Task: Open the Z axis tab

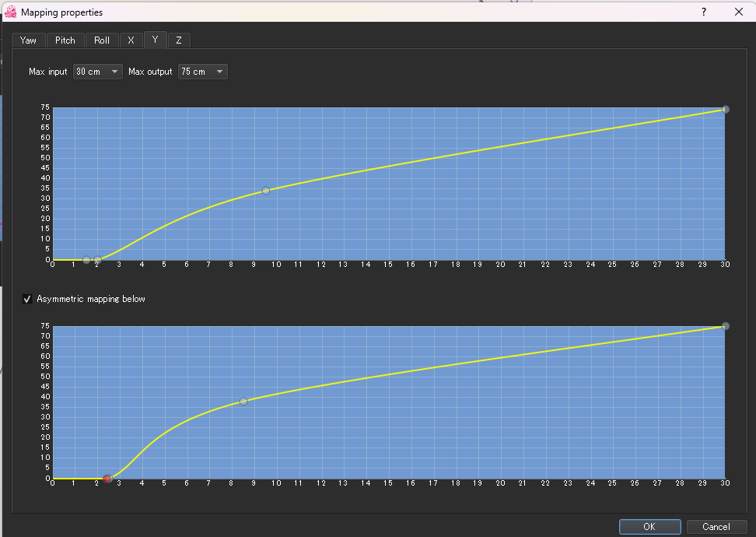Action: 178,40
